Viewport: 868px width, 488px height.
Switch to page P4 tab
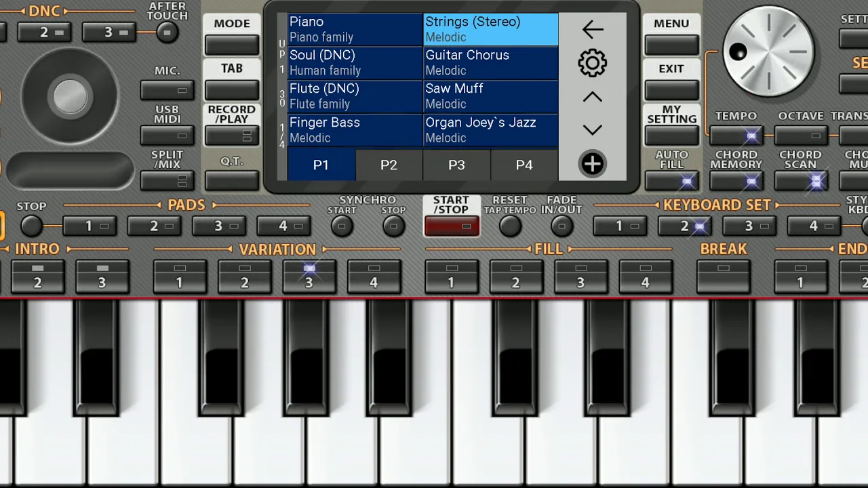pyautogui.click(x=524, y=165)
